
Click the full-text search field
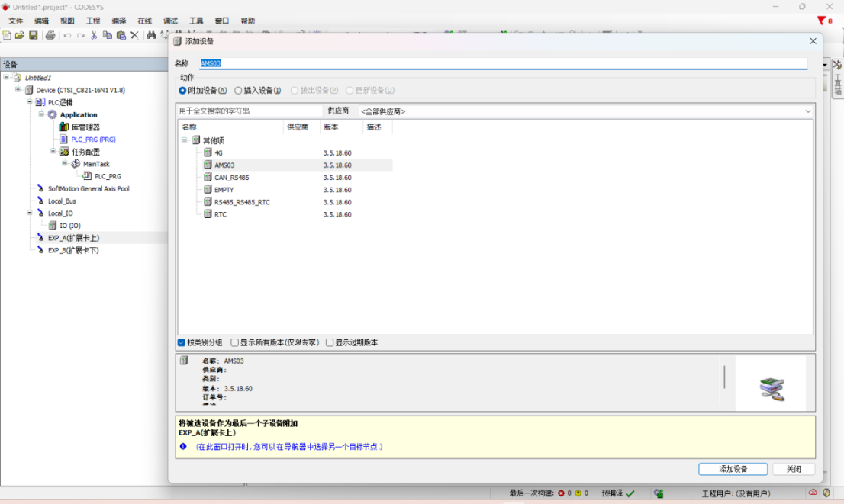[x=250, y=111]
